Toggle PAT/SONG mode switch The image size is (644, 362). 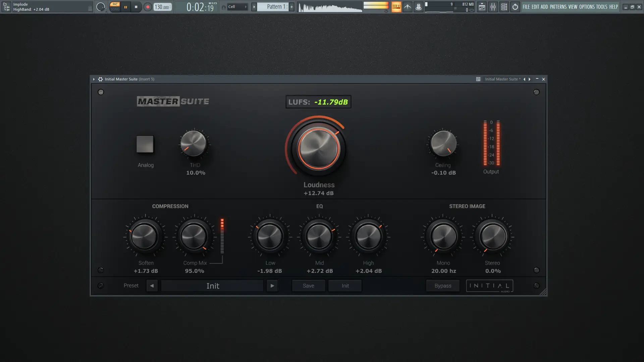[115, 7]
